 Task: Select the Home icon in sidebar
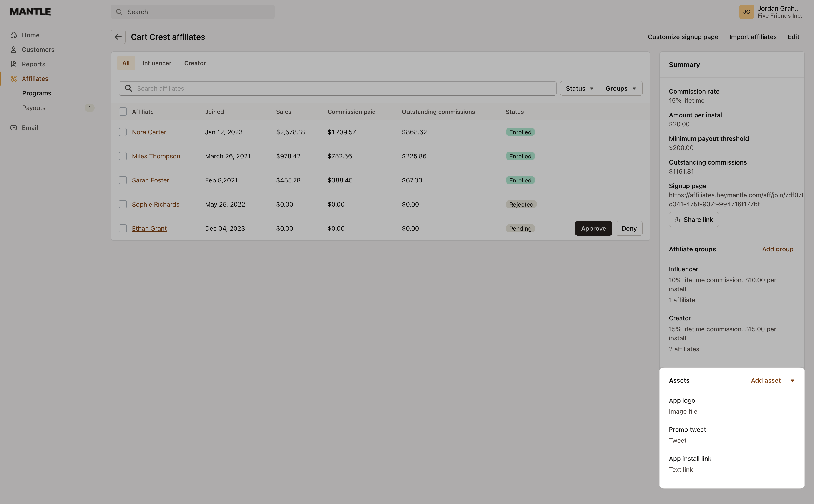pyautogui.click(x=14, y=35)
